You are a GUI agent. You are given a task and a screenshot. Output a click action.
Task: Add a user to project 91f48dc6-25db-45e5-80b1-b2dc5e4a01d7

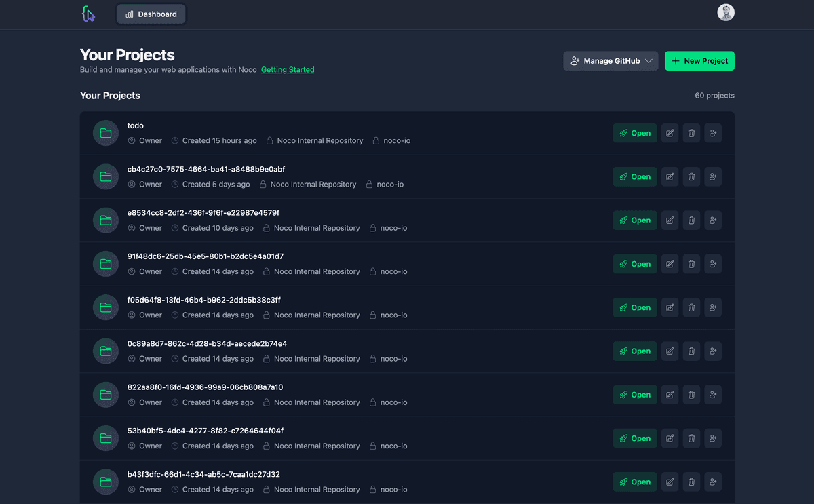[x=713, y=264]
